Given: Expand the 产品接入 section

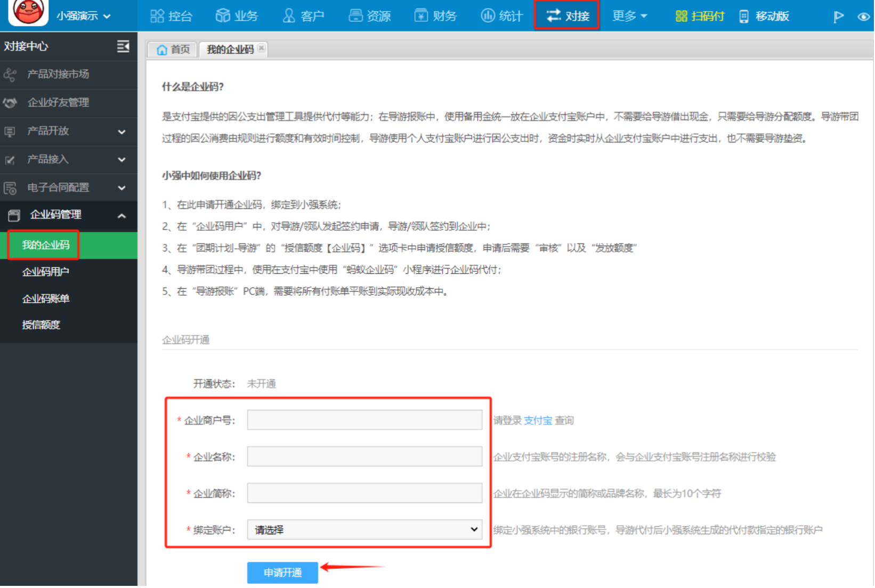Looking at the screenshot, I should point(68,159).
